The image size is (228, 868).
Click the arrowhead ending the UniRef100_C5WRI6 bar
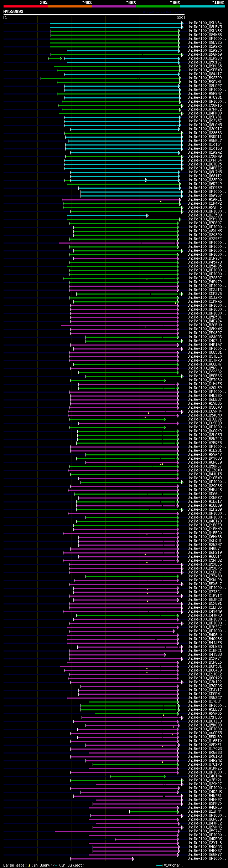pos(182,105)
